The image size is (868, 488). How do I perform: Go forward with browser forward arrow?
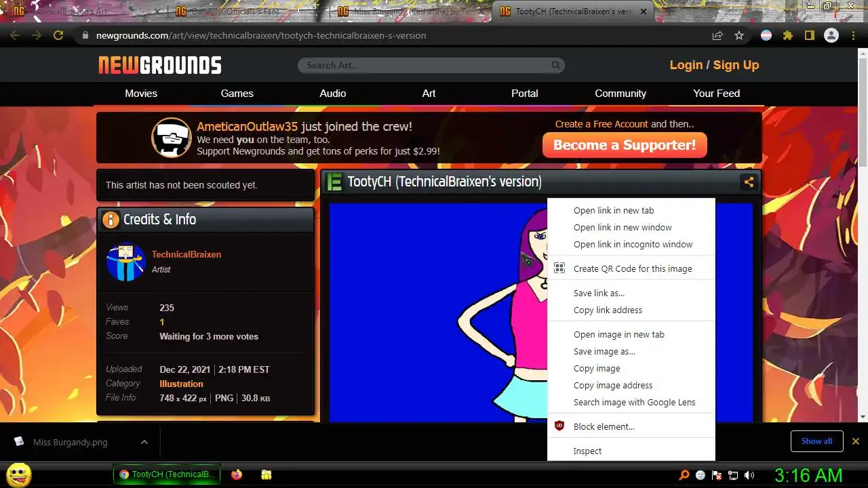pos(37,35)
